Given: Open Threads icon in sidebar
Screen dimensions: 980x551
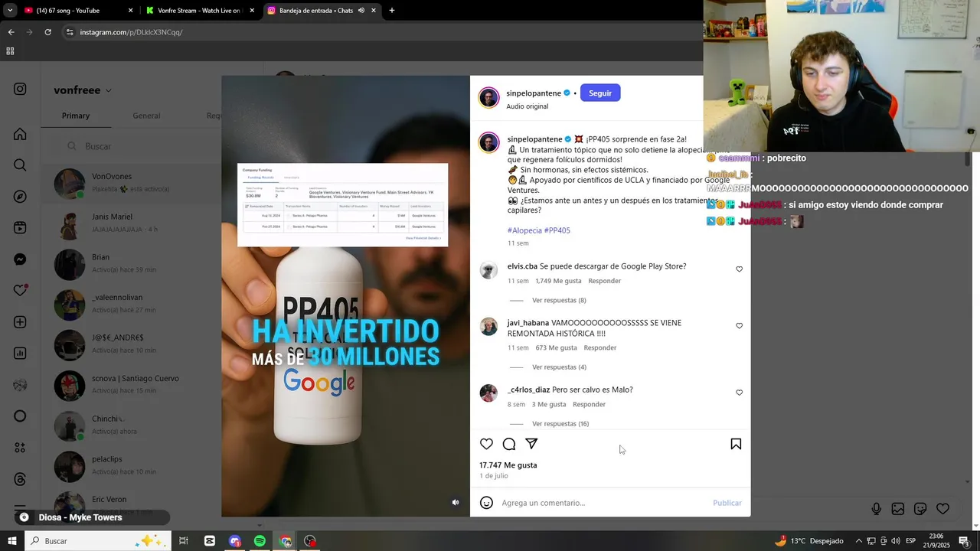Looking at the screenshot, I should [20, 479].
